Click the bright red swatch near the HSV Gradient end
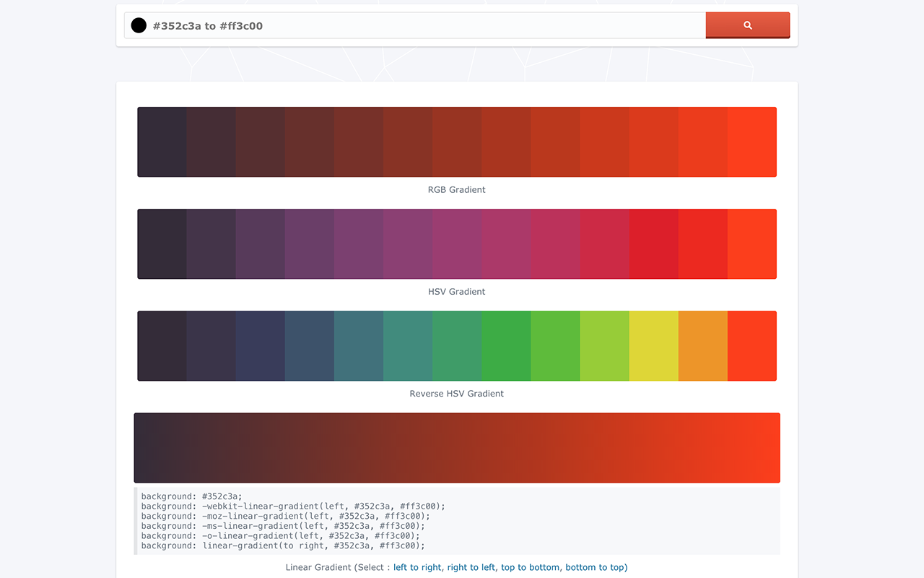Viewport: 924px width, 578px height. pyautogui.click(x=653, y=243)
